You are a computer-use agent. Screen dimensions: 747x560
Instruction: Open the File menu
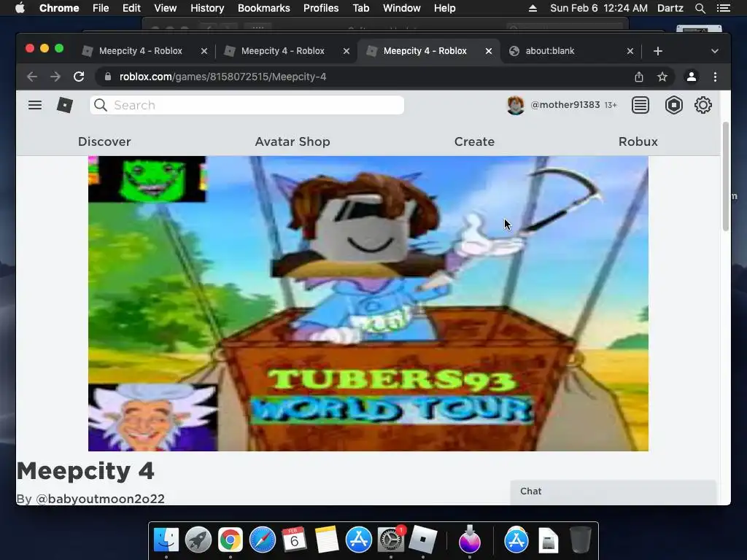[101, 8]
